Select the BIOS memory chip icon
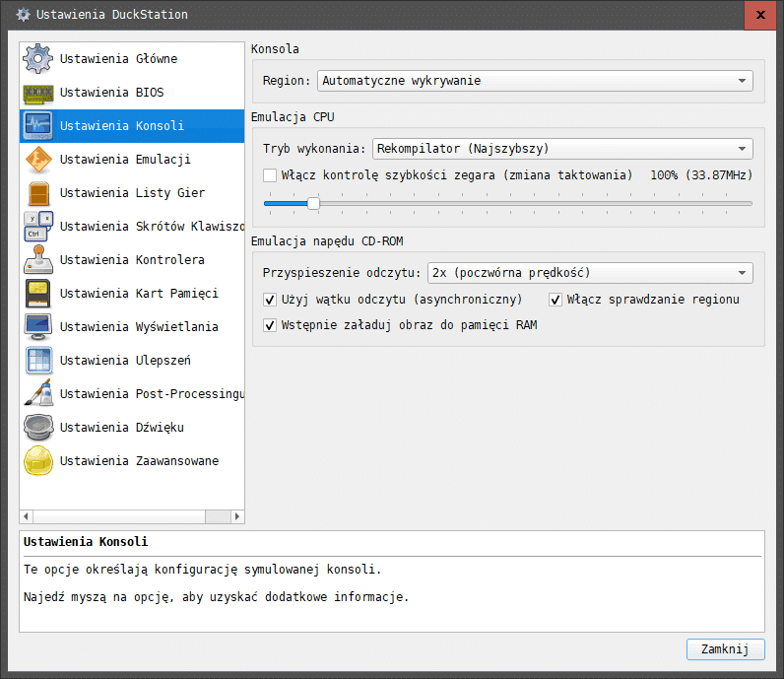Viewport: 784px width, 679px height. [38, 93]
